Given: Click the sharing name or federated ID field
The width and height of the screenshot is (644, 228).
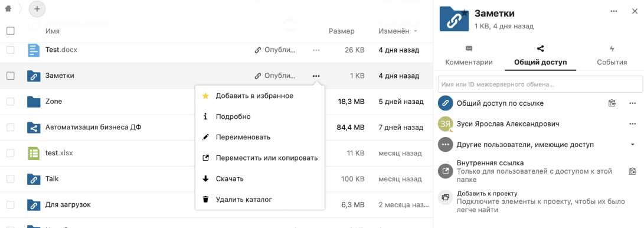Looking at the screenshot, I should (x=540, y=84).
